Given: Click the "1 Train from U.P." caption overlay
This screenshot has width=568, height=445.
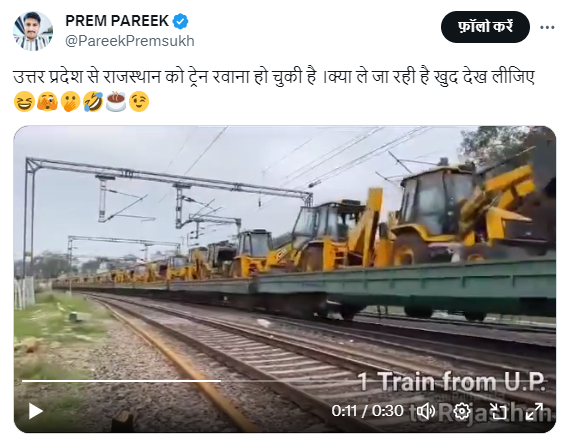Looking at the screenshot, I should (x=451, y=382).
